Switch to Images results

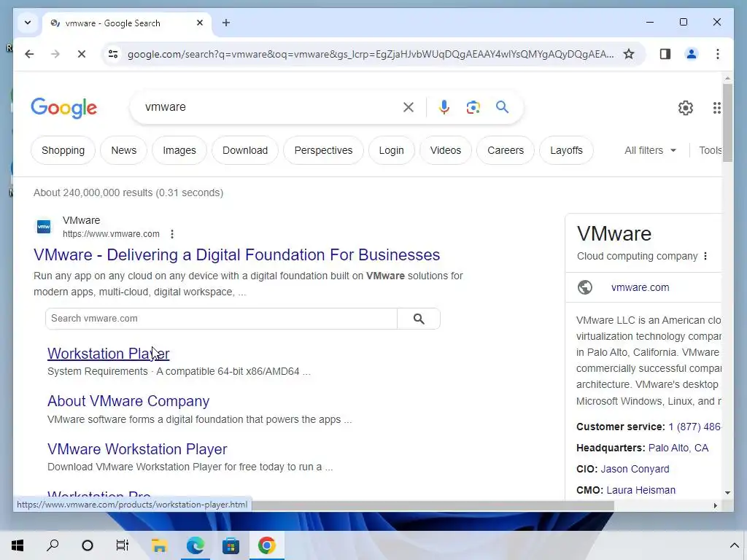tap(179, 150)
